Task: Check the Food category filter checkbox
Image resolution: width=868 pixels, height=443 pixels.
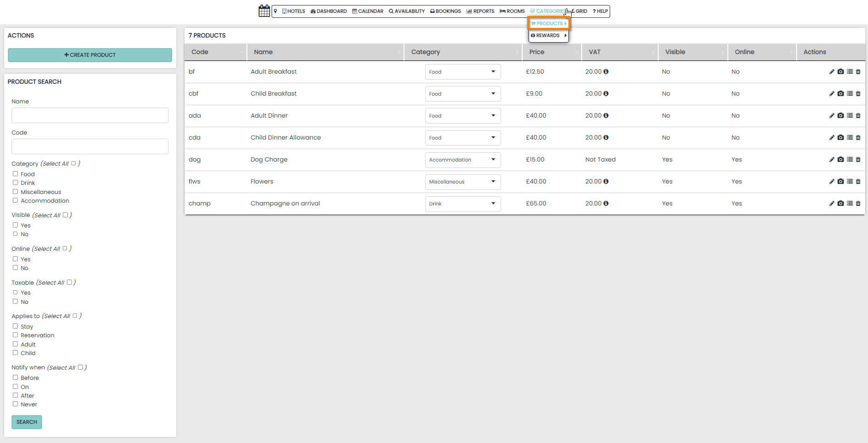Action: 15,174
